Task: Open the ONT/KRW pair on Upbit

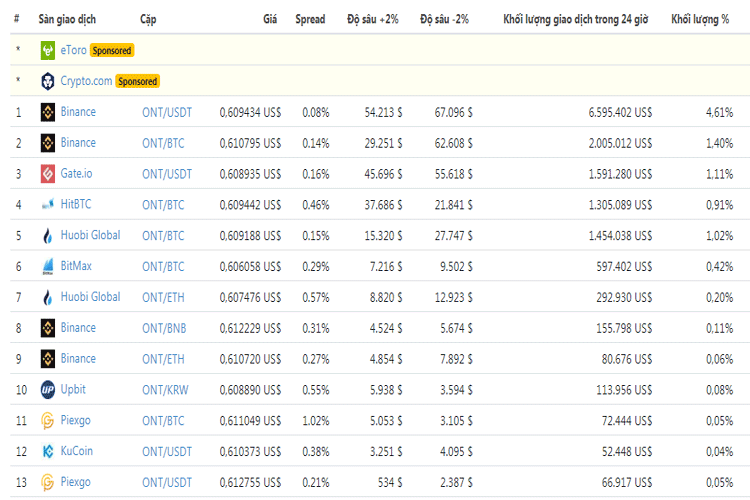Action: pos(165,389)
